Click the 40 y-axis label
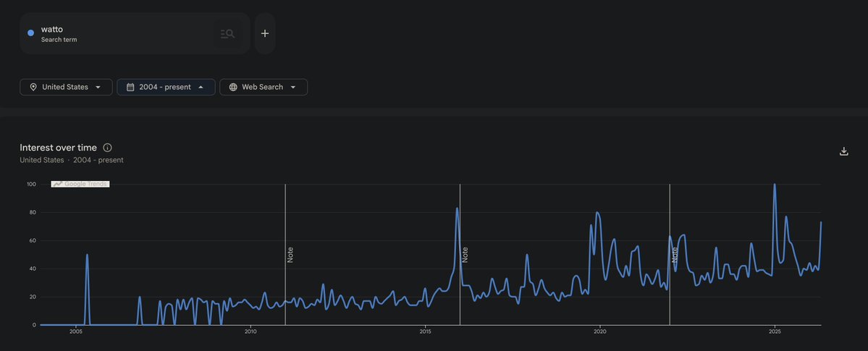Image resolution: width=868 pixels, height=351 pixels. [x=33, y=268]
